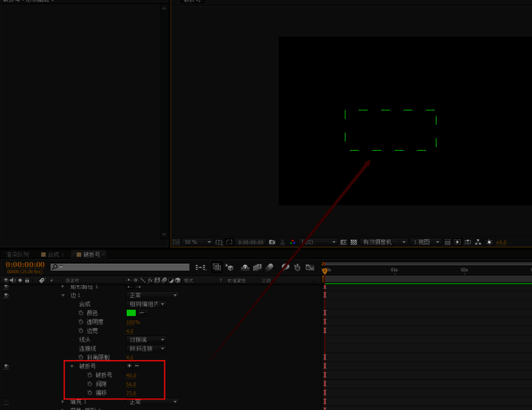Click the graph editor icon in timeline
532x410 pixels.
click(x=311, y=267)
